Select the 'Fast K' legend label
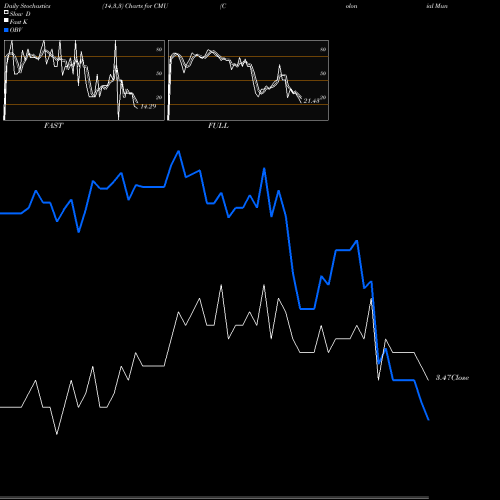The width and height of the screenshot is (500, 500). 19,22
